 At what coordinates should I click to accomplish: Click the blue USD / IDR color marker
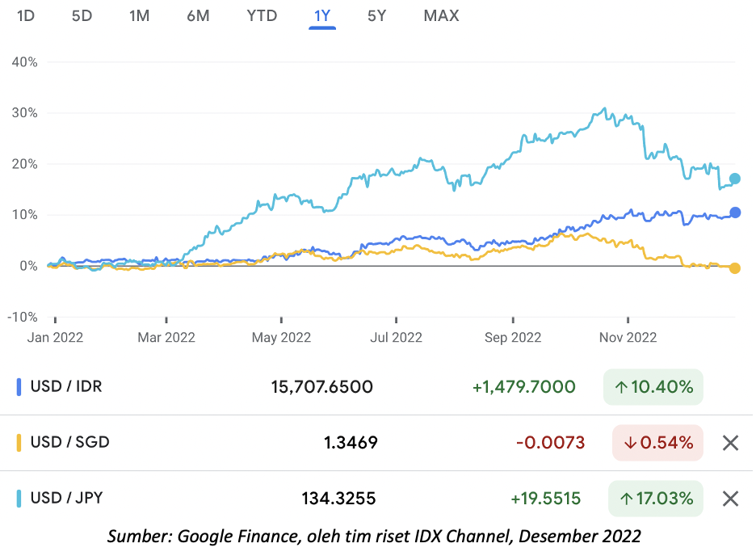click(x=19, y=387)
